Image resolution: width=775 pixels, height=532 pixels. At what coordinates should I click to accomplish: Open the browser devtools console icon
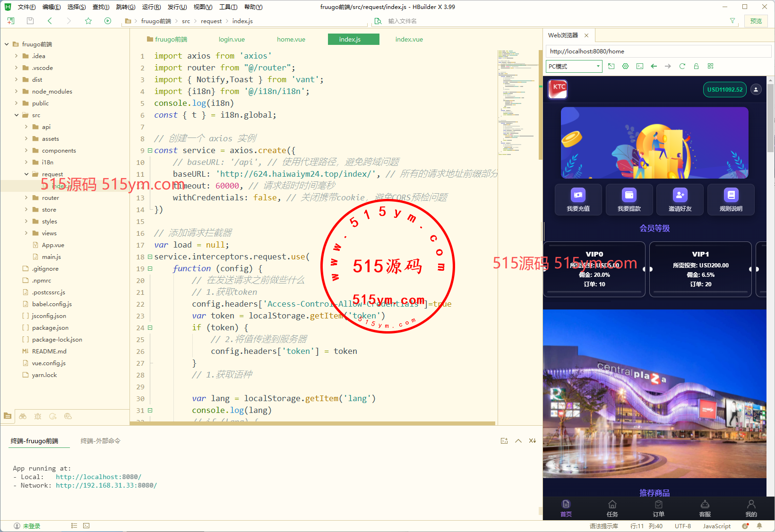(640, 66)
